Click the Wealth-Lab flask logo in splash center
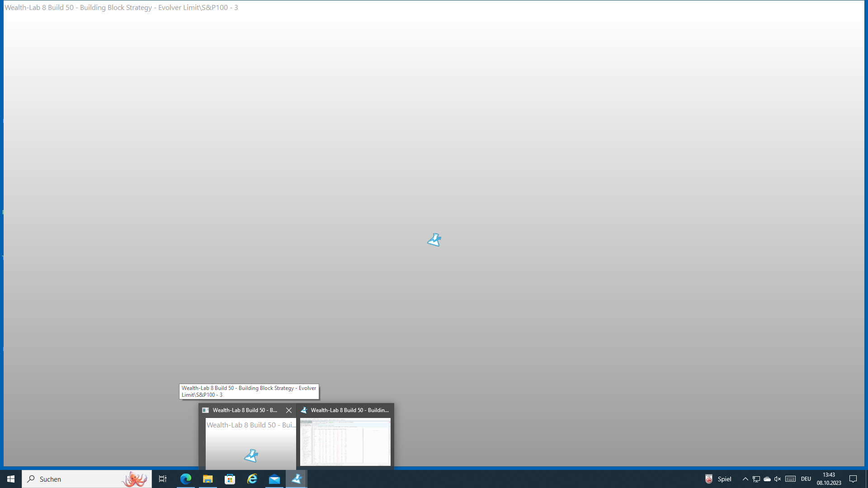The width and height of the screenshot is (868, 488). (434, 240)
